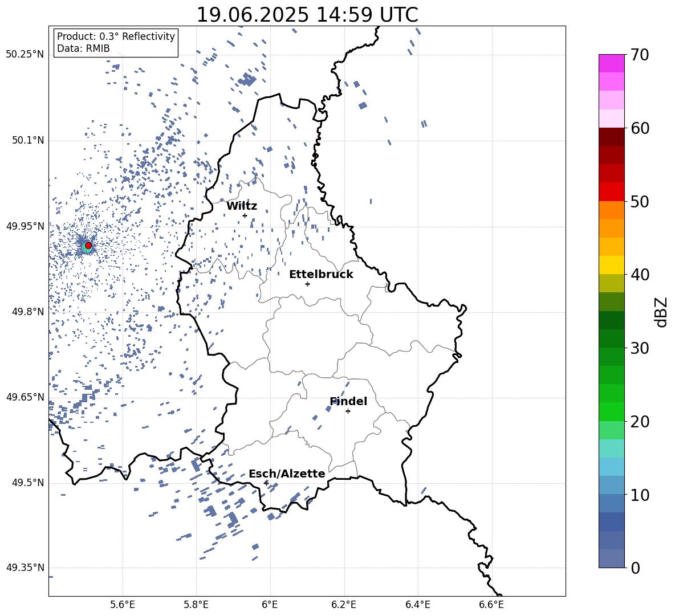Click the 50 tick on colorbar
The image size is (675, 616).
tap(640, 201)
